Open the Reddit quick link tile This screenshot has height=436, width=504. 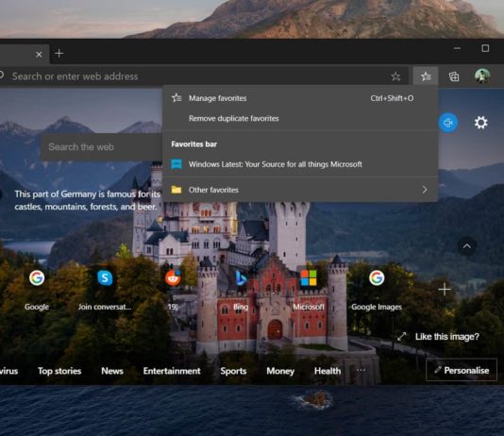tap(173, 290)
